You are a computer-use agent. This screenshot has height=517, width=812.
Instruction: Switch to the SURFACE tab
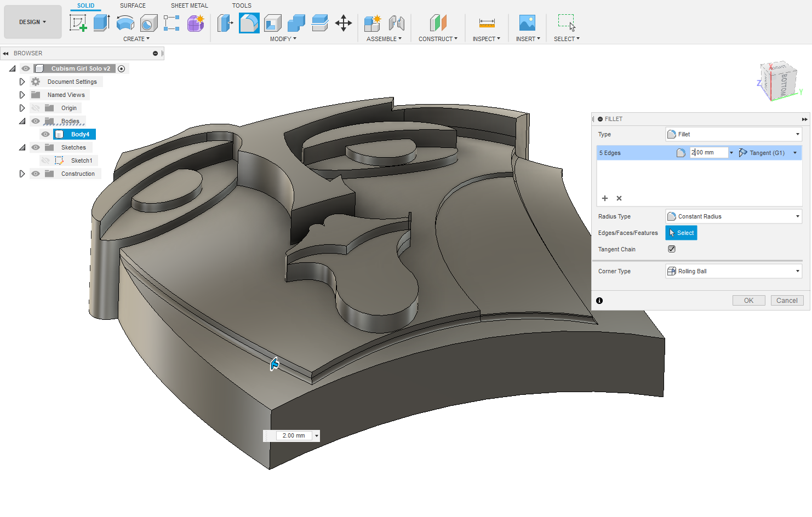tap(133, 5)
